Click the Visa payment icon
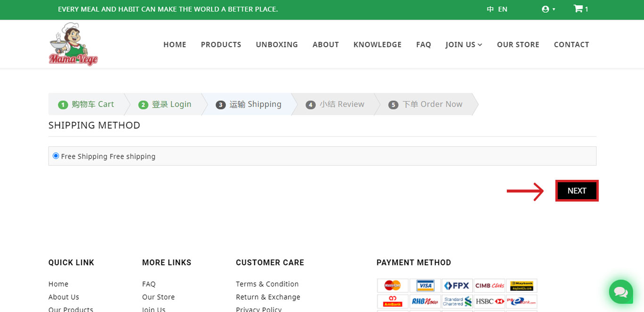644x312 pixels. pos(425,286)
